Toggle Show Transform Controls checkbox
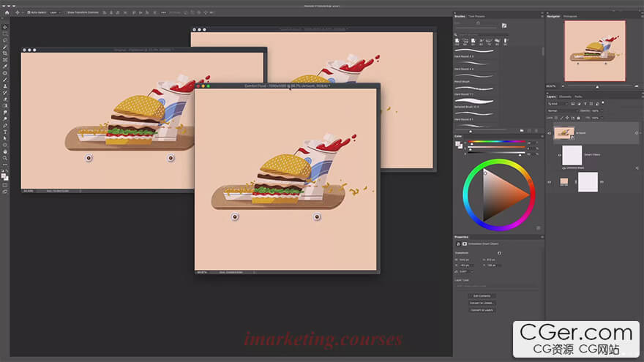Viewport: 644px width, 362px height. pos(66,12)
